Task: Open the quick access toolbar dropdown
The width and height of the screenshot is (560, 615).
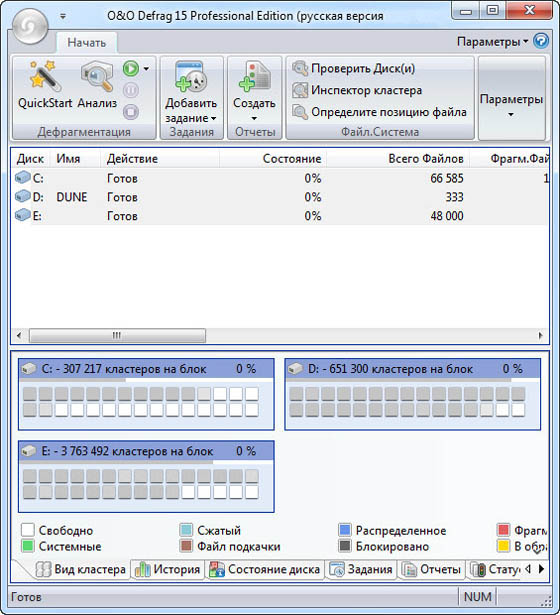Action: (x=63, y=16)
